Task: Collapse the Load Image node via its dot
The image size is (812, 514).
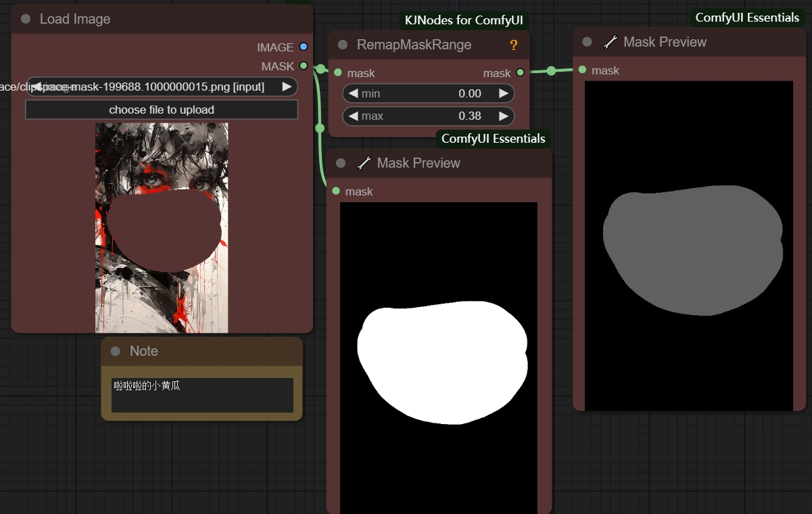Action: (26, 19)
